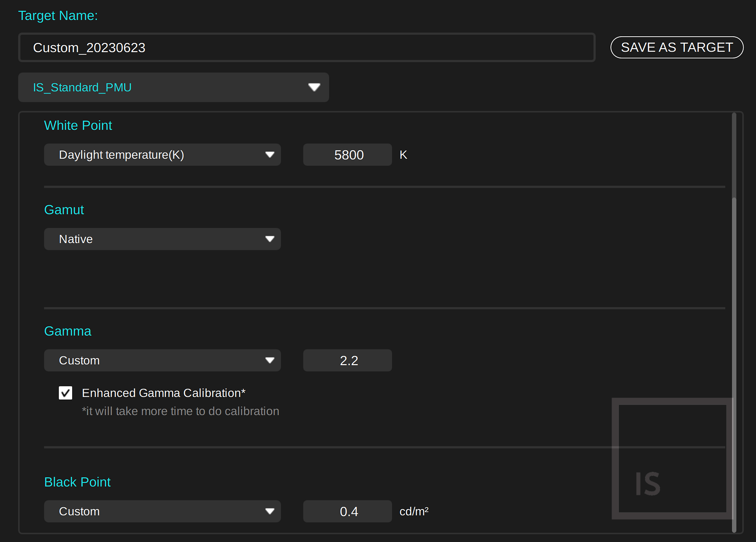Click SAVE AS TARGET
This screenshot has height=542, width=756.
(676, 47)
